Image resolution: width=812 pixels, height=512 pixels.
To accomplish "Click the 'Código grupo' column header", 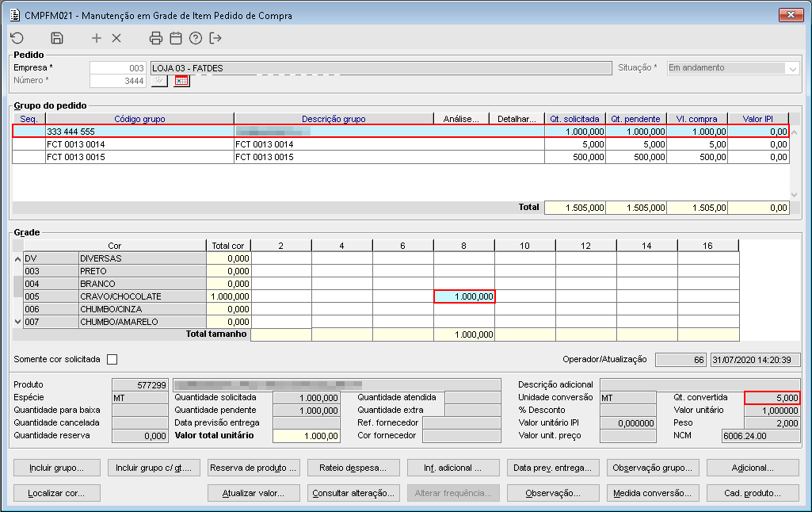I will click(139, 119).
